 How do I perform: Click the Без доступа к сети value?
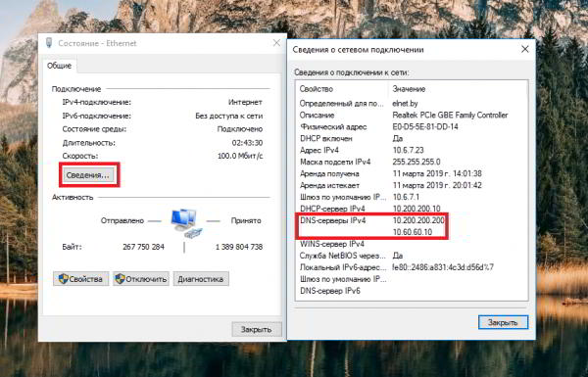228,116
